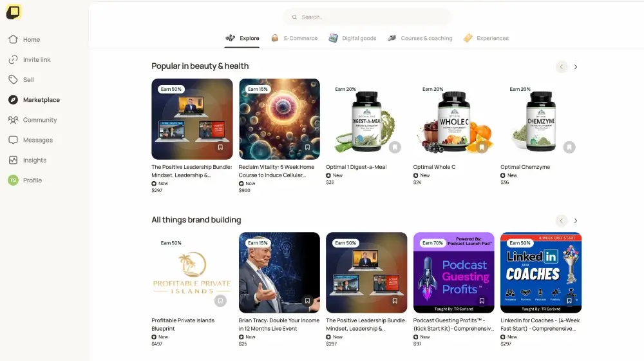The width and height of the screenshot is (644, 361).
Task: Bookmark the Optimal Whole C product
Action: coord(482,147)
